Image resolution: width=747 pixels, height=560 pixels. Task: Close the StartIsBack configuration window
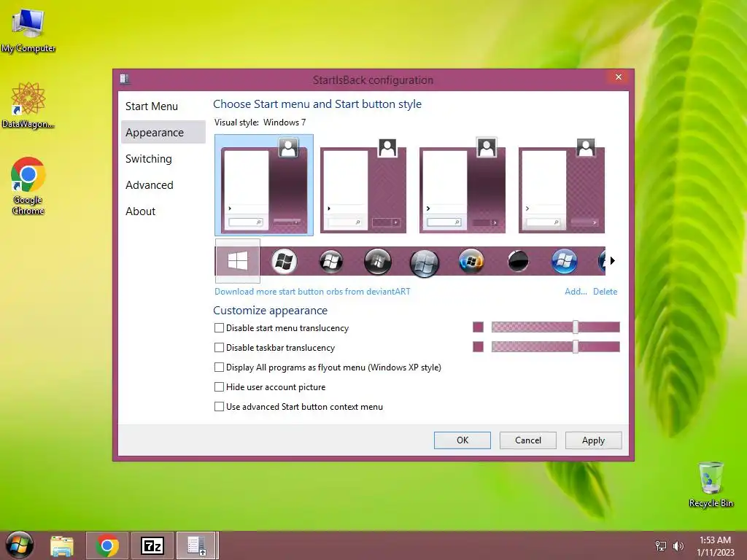click(x=619, y=77)
